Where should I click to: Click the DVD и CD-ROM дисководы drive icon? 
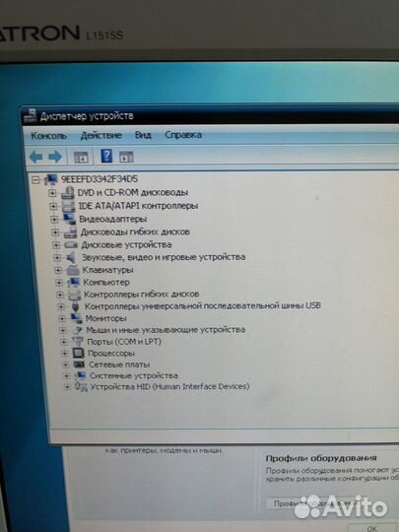pos(68,193)
